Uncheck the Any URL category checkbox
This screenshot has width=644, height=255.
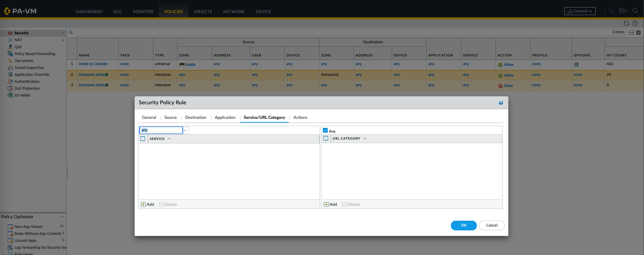[325, 131]
